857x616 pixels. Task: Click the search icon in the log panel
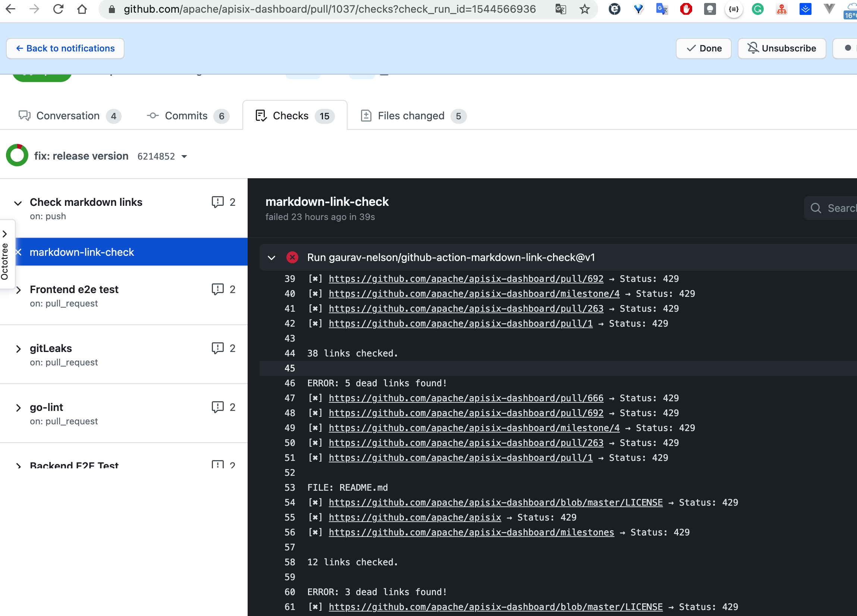coord(816,208)
